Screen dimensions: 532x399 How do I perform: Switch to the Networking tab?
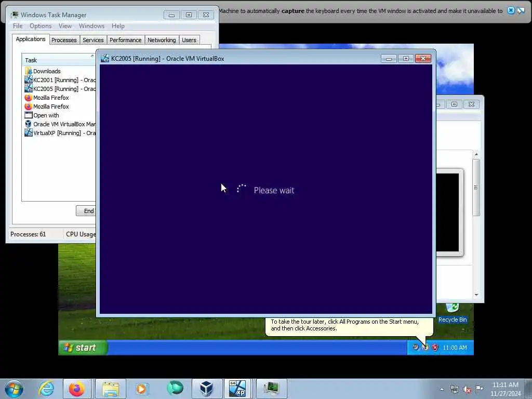[x=162, y=40]
